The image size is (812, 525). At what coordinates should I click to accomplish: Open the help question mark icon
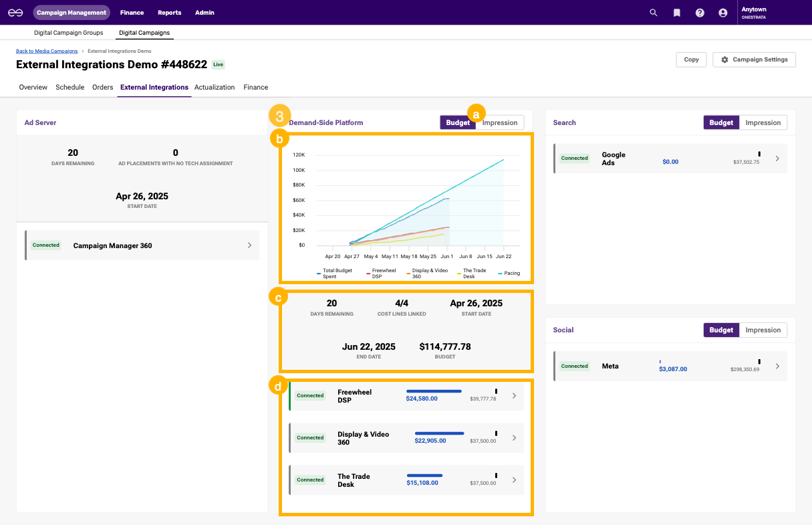click(x=700, y=13)
